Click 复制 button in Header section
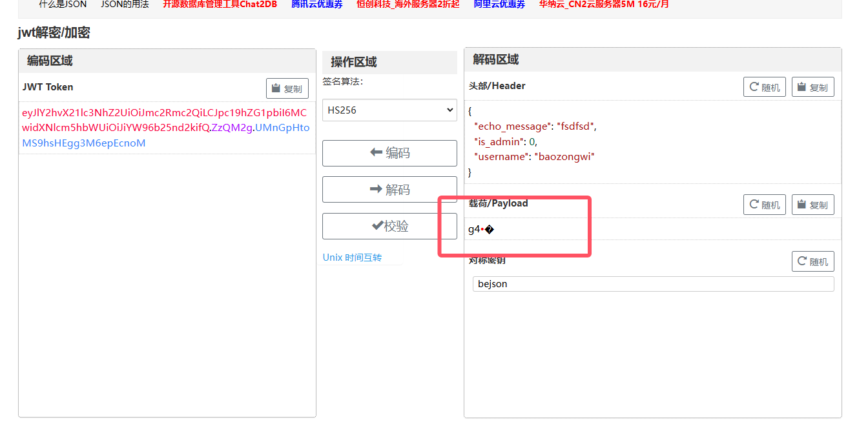 click(813, 87)
